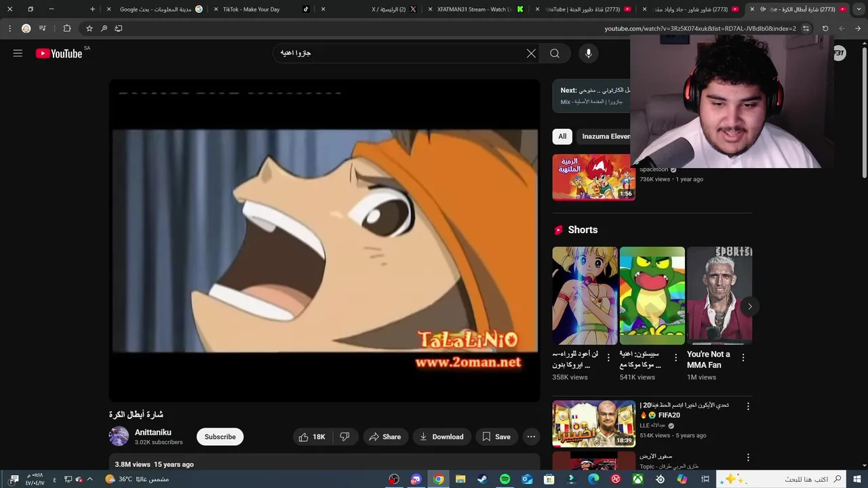
Task: Run the search with the magnifier button
Action: point(555,54)
